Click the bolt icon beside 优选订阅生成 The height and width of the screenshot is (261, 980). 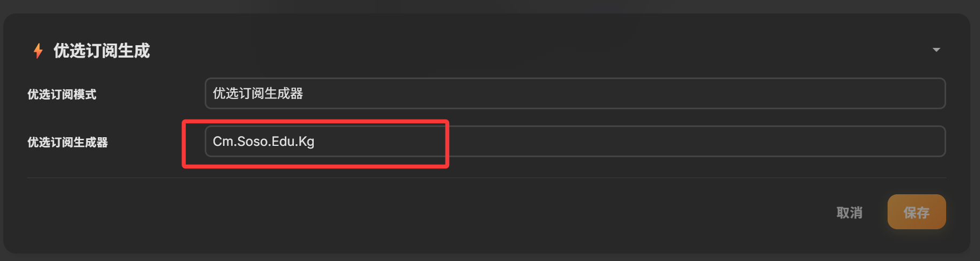[38, 51]
